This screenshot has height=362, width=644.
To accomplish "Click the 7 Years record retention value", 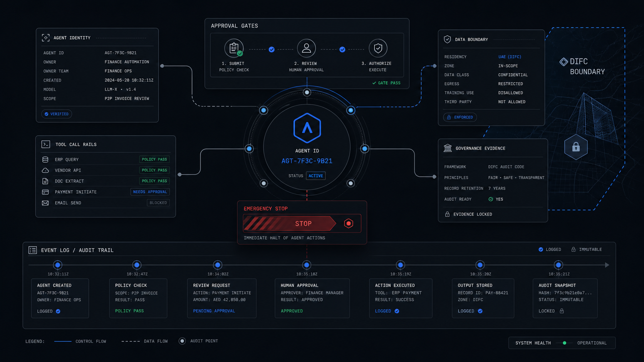I will tap(497, 189).
